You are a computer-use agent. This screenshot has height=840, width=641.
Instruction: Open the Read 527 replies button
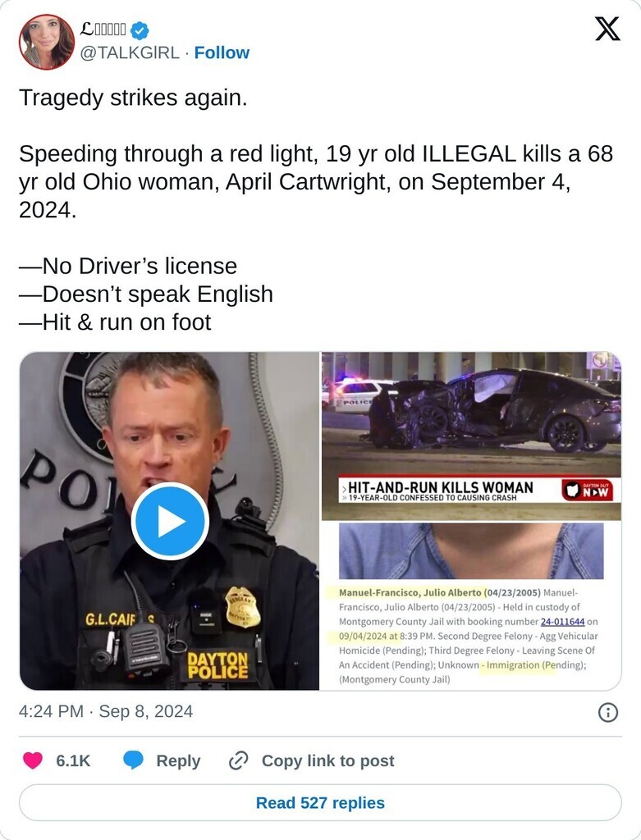320,802
